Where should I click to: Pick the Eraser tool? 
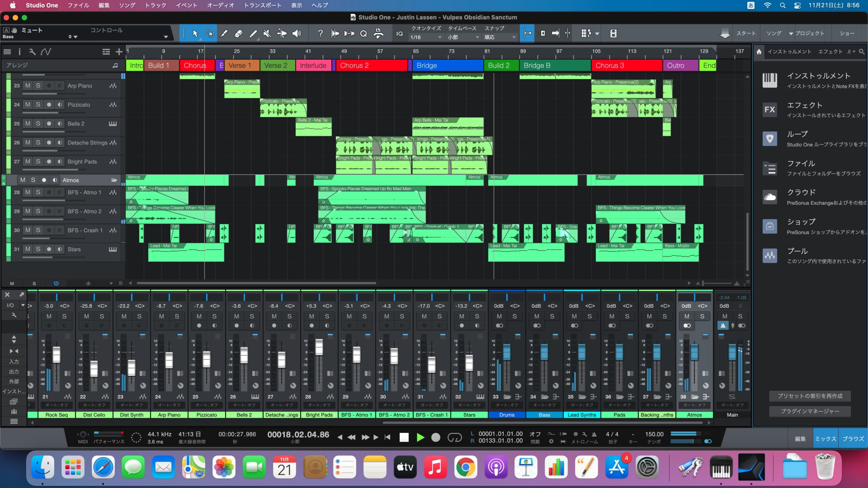pyautogui.click(x=239, y=33)
